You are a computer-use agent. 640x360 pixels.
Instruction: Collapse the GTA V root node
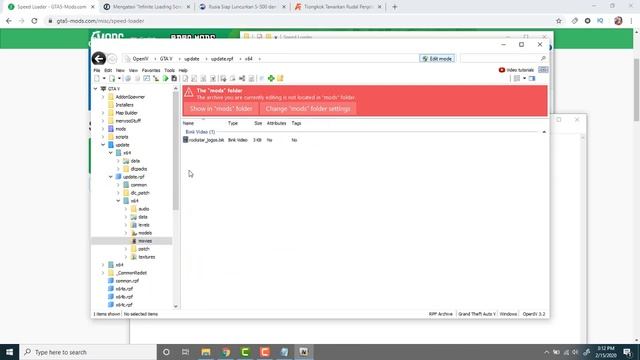point(96,89)
